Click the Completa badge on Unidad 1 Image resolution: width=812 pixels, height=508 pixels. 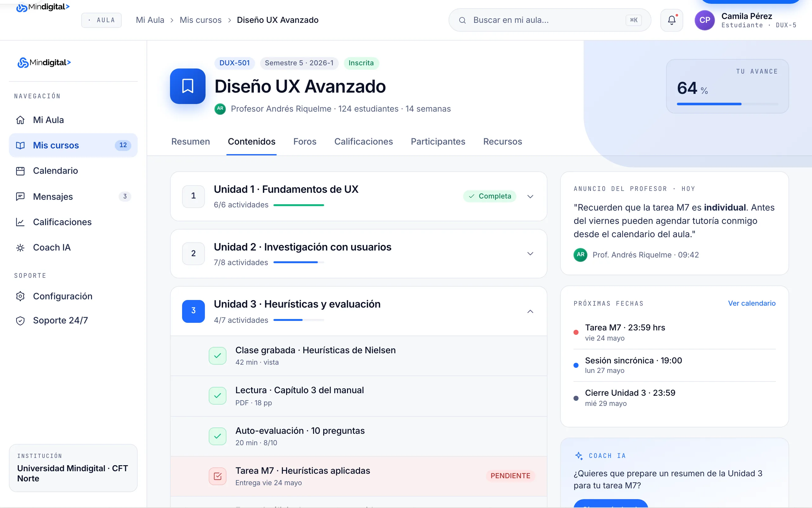[x=490, y=196]
